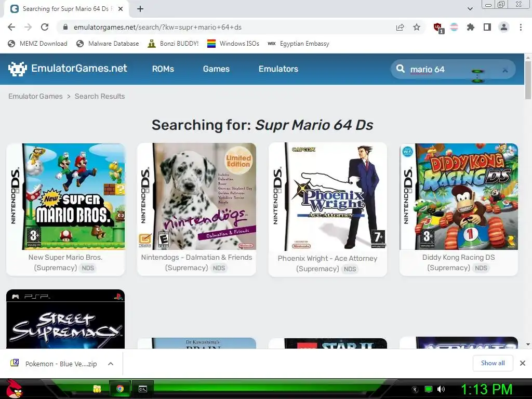Clear the site search box X
The height and width of the screenshot is (399, 532).
click(505, 70)
